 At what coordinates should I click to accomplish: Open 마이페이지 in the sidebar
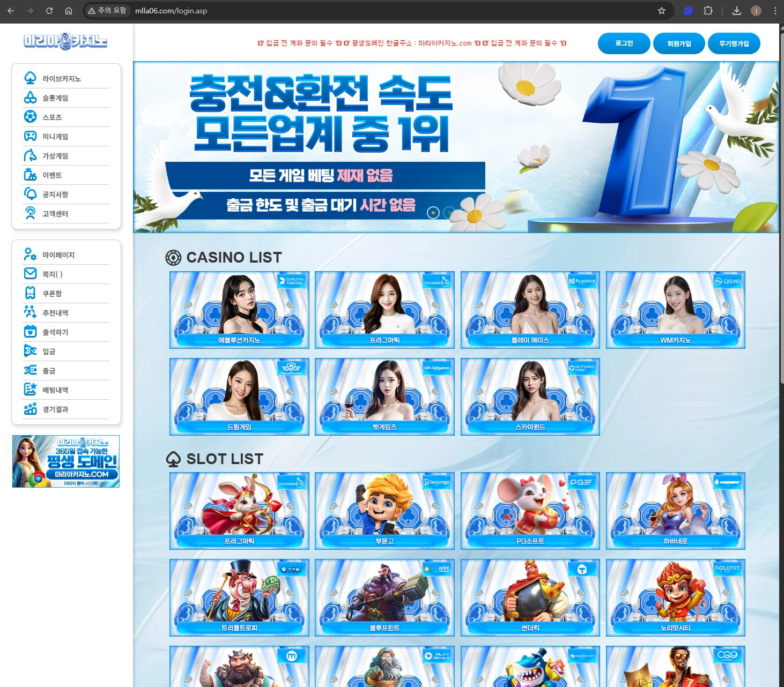[58, 255]
